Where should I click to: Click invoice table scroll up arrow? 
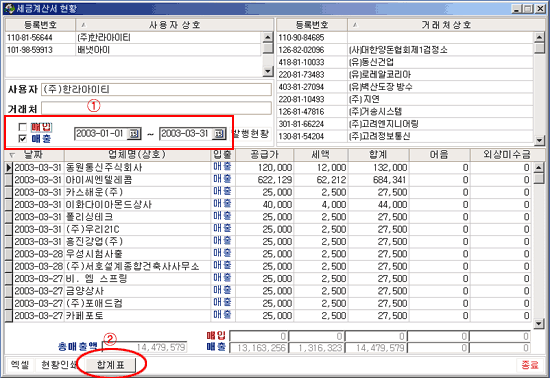tap(539, 167)
